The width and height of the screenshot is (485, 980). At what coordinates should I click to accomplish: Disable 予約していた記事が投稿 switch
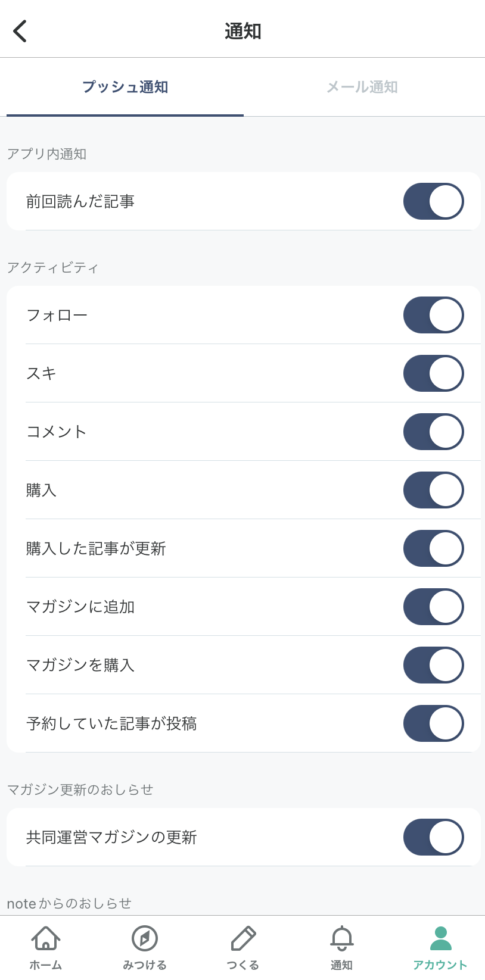[433, 723]
